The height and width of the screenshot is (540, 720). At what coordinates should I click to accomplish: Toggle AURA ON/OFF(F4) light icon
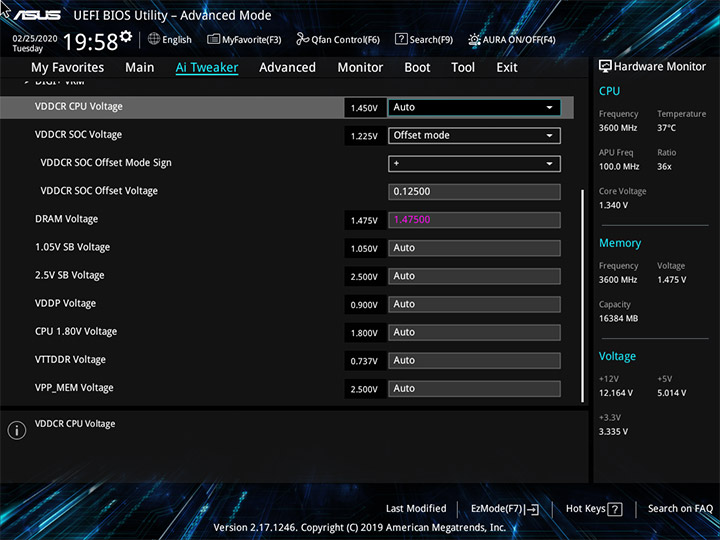[474, 39]
